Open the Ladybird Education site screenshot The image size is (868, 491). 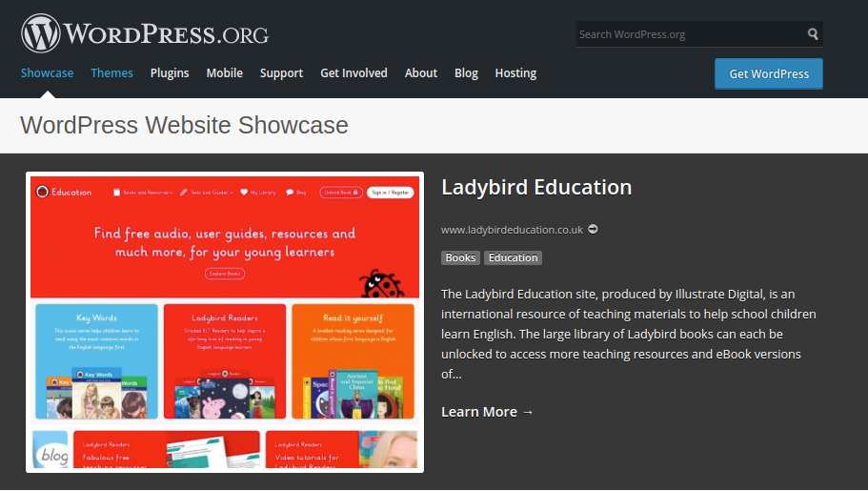pyautogui.click(x=225, y=322)
